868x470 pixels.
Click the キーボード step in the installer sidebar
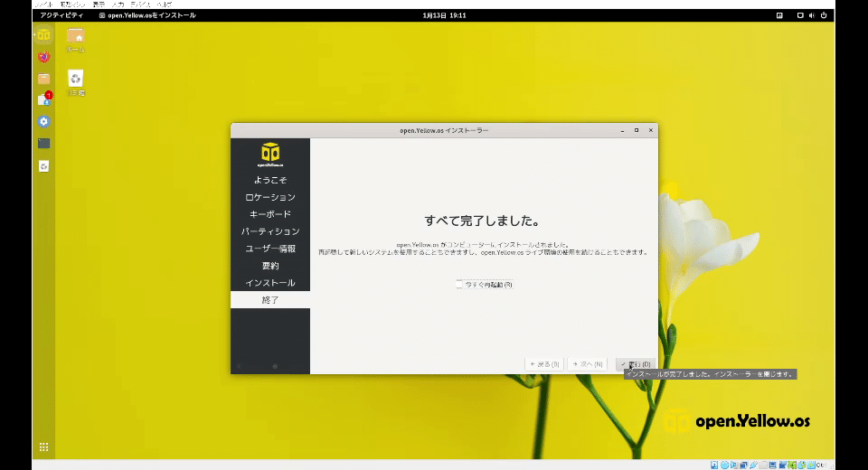point(270,214)
